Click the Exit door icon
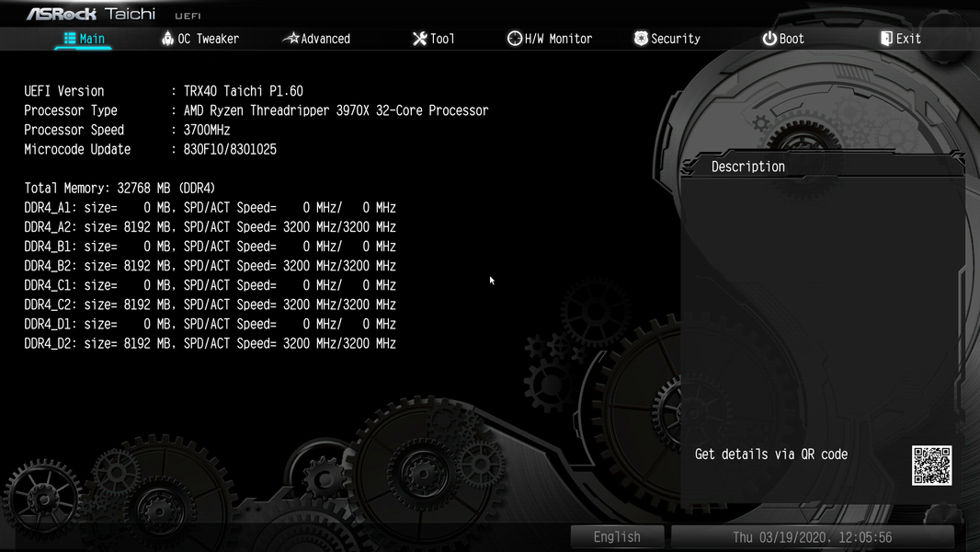Viewport: 980px width, 552px height. tap(886, 39)
